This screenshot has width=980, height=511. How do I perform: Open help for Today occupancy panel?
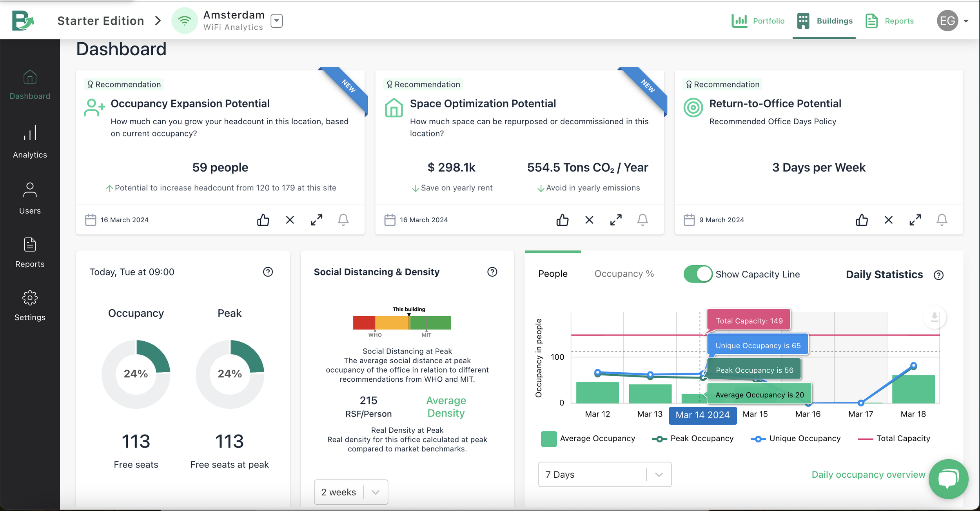268,272
